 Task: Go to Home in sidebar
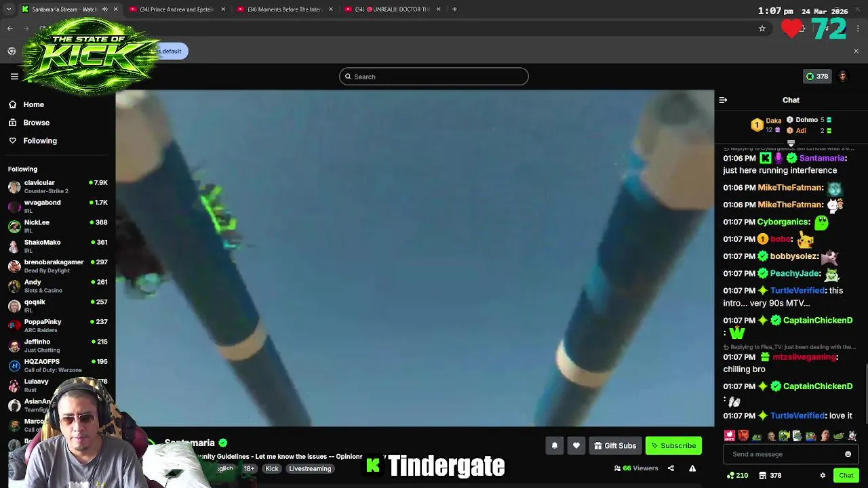(26, 104)
